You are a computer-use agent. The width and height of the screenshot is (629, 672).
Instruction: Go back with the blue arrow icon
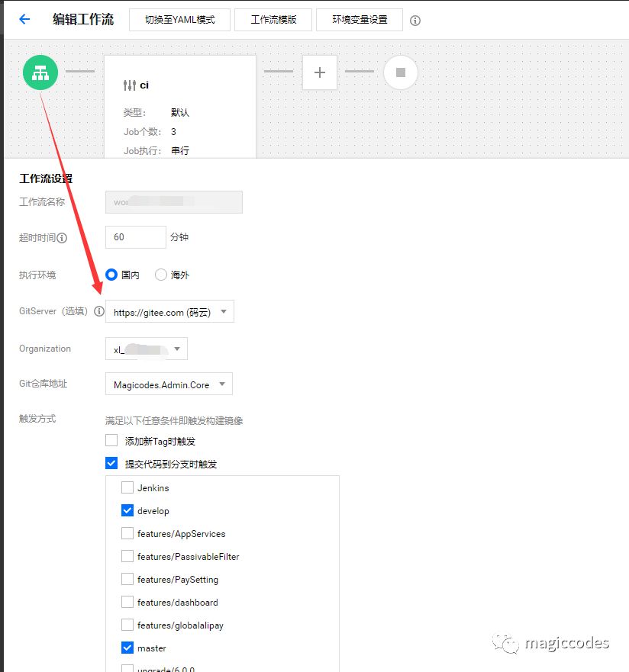click(x=24, y=19)
